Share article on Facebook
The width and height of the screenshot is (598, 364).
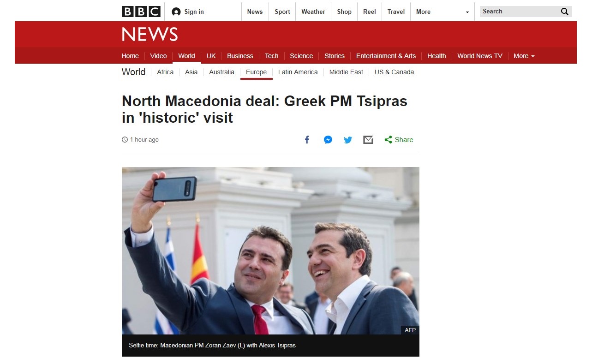(x=307, y=140)
